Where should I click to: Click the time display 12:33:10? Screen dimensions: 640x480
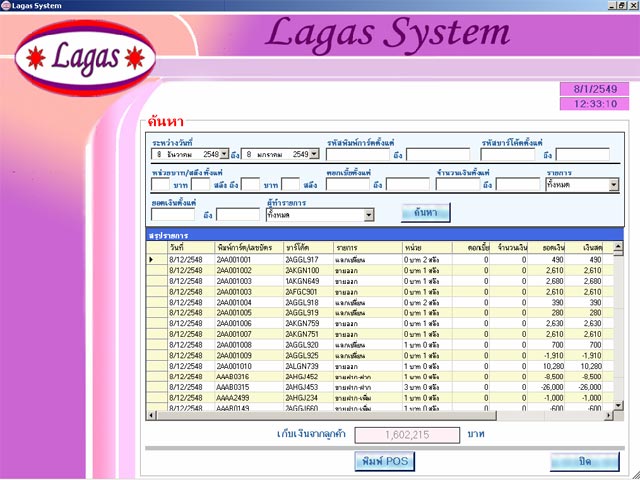click(595, 104)
